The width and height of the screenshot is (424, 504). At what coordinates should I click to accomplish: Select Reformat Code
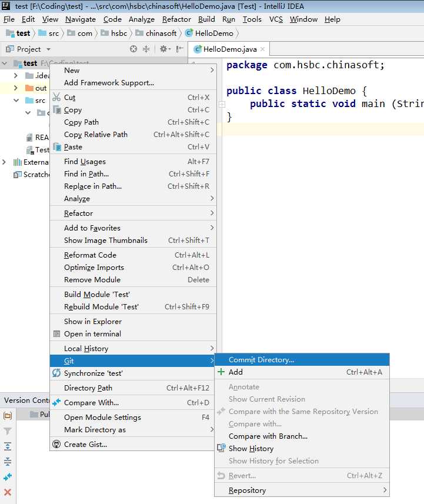133,255
